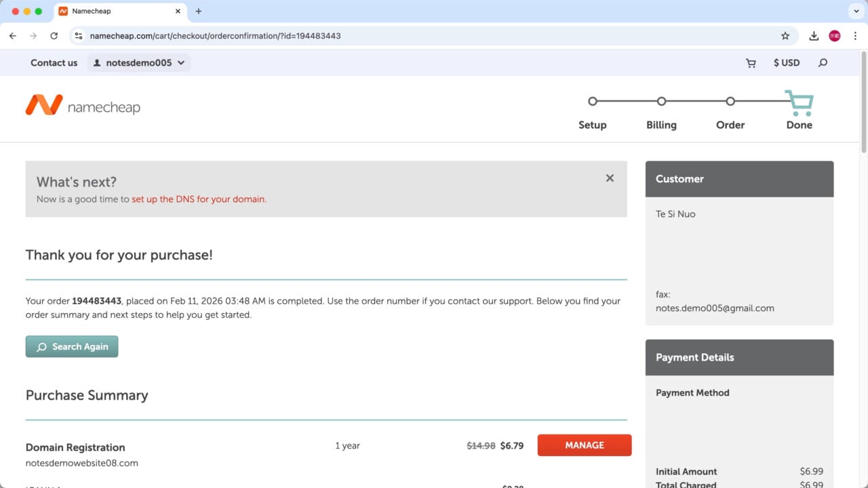
Task: Reload the page with the refresh icon
Action: click(54, 35)
